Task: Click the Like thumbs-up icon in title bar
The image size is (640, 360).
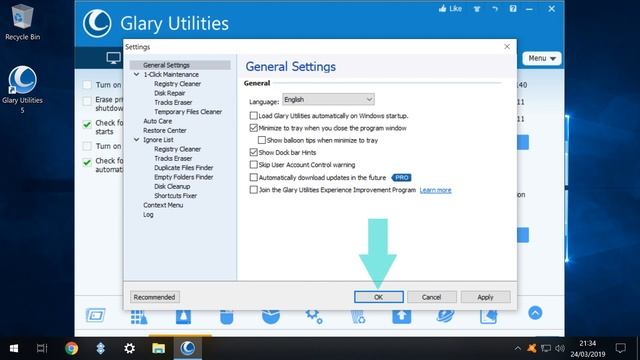Action: pos(442,9)
